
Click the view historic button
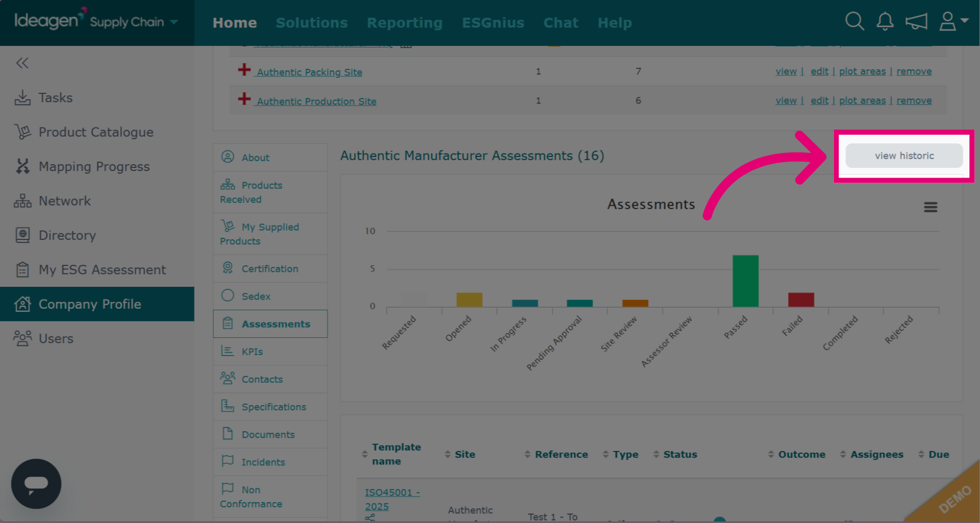click(x=904, y=156)
